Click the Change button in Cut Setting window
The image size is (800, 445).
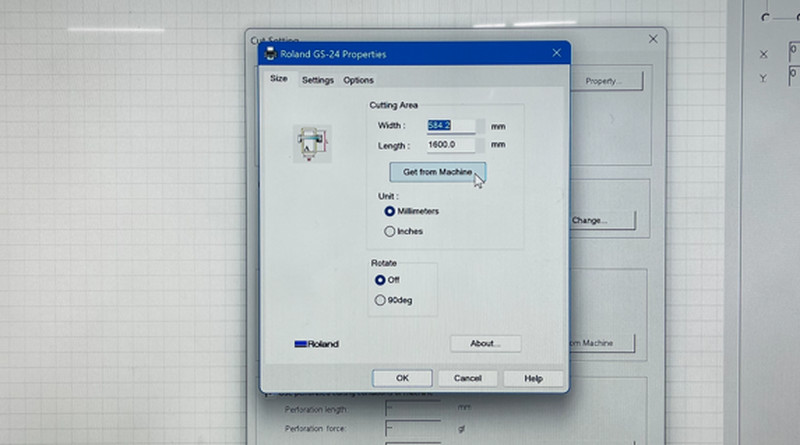[602, 220]
